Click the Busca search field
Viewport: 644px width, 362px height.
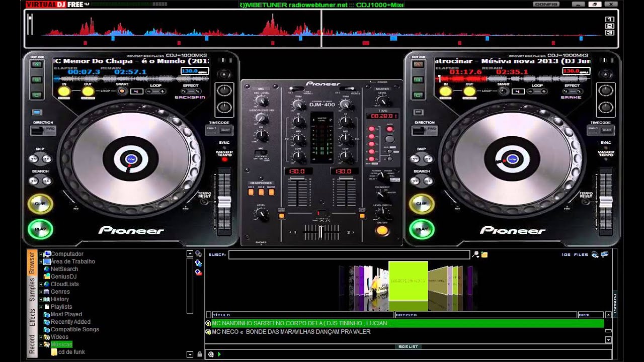[349, 255]
